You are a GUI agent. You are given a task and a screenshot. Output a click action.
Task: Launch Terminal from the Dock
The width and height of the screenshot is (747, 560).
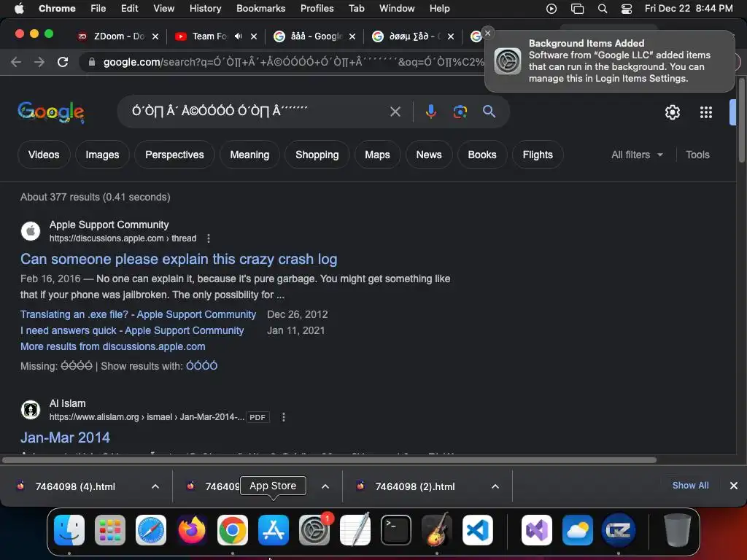click(396, 530)
